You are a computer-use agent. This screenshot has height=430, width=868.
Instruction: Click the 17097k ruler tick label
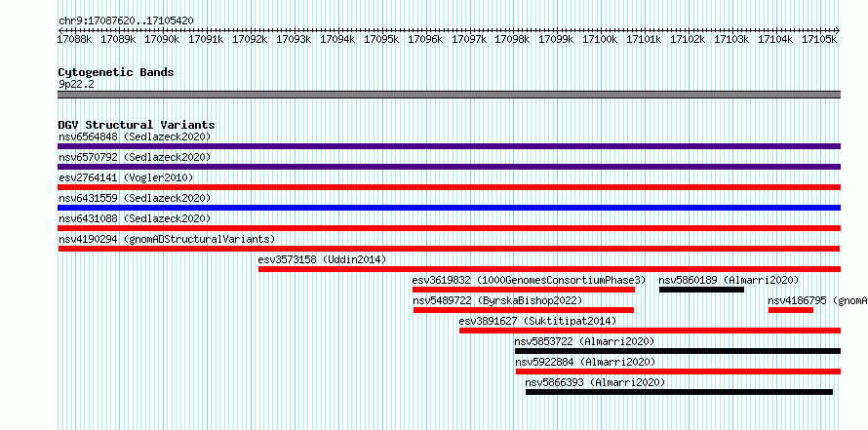[469, 39]
